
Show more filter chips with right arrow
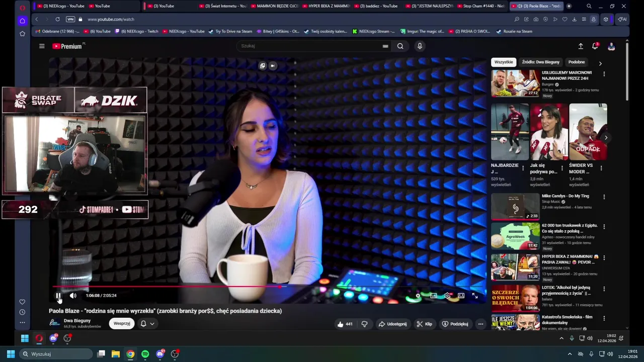[600, 63]
